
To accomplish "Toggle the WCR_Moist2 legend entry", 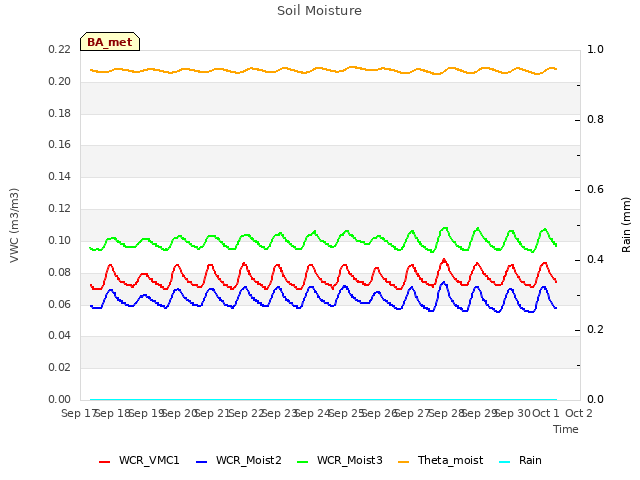I will (239, 461).
